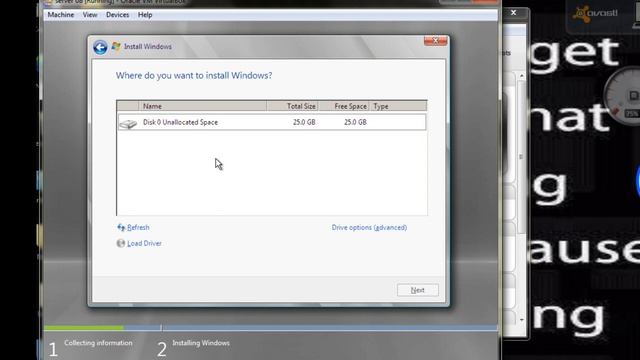Click the scroll up arrow in background window
Screen dimensions: 640x360
point(522,76)
